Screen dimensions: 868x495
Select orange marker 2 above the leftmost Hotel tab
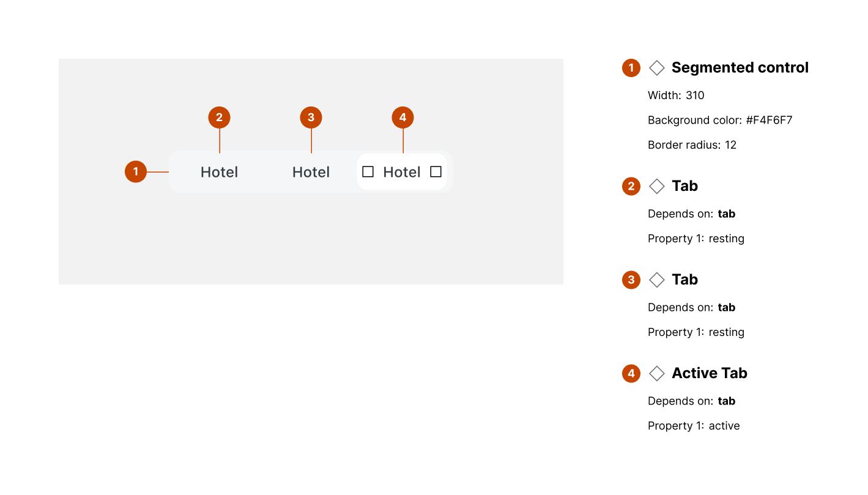pos(219,117)
